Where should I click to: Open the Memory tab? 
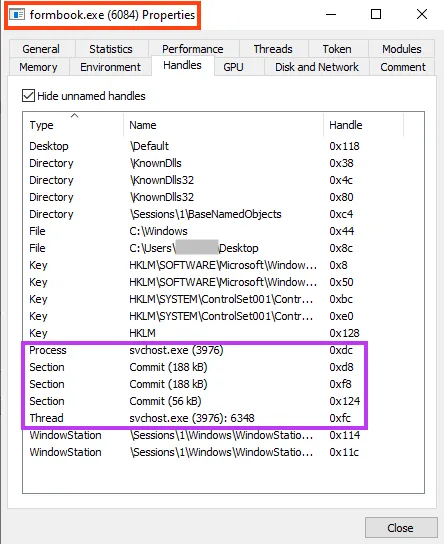click(x=38, y=67)
